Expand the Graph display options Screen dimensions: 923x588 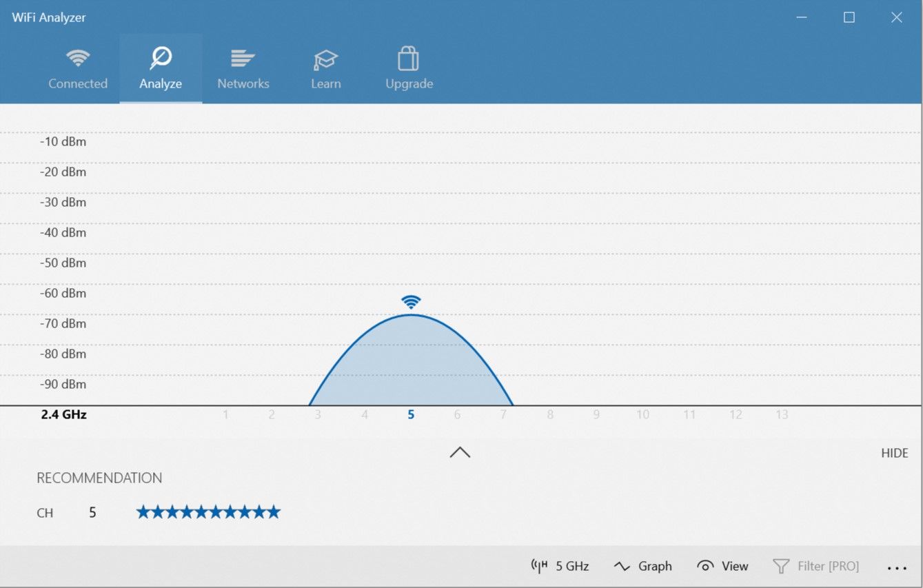pos(642,565)
